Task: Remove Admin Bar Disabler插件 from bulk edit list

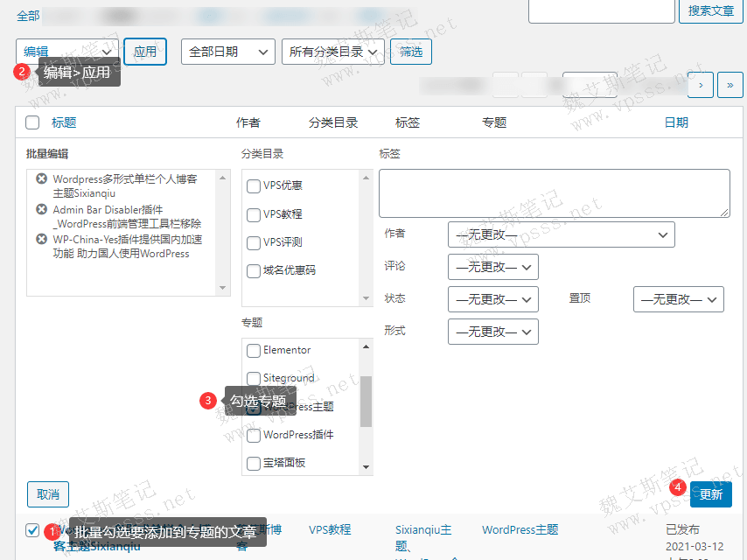Action: (x=41, y=210)
